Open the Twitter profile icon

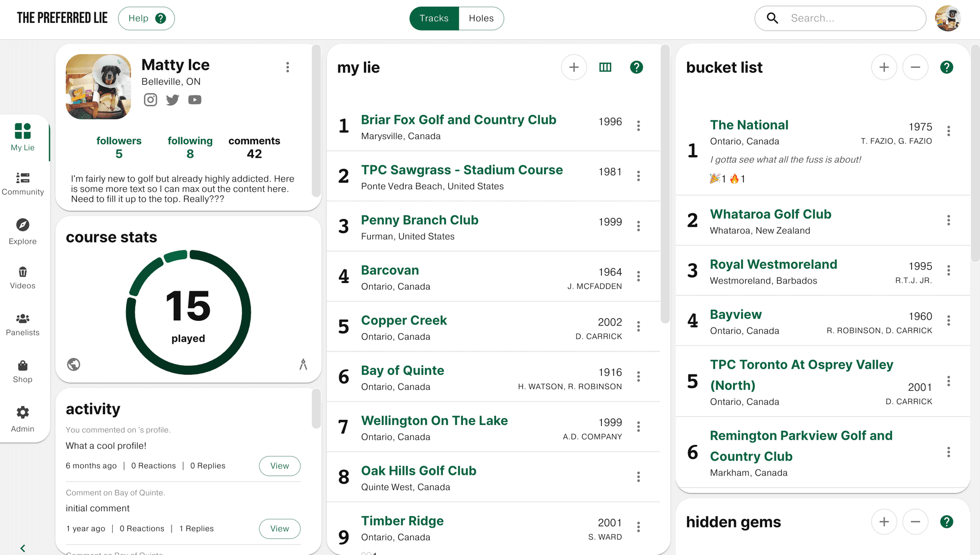pyautogui.click(x=173, y=99)
